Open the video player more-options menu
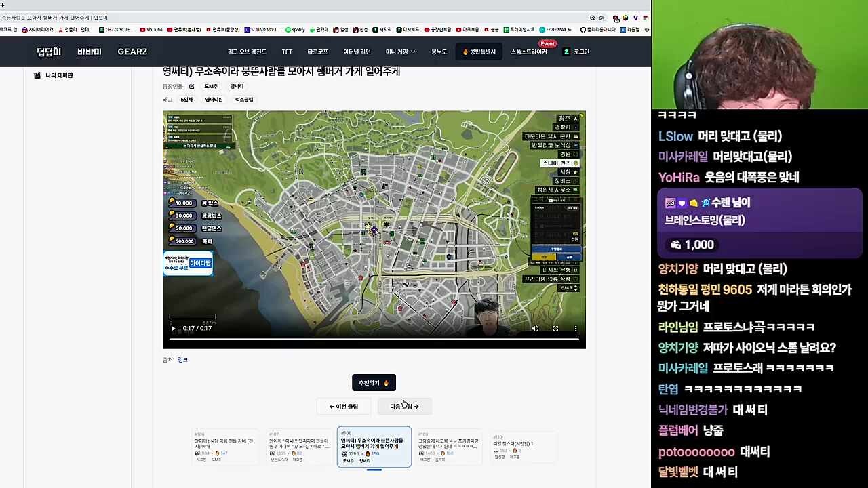The width and height of the screenshot is (868, 488). (575, 329)
